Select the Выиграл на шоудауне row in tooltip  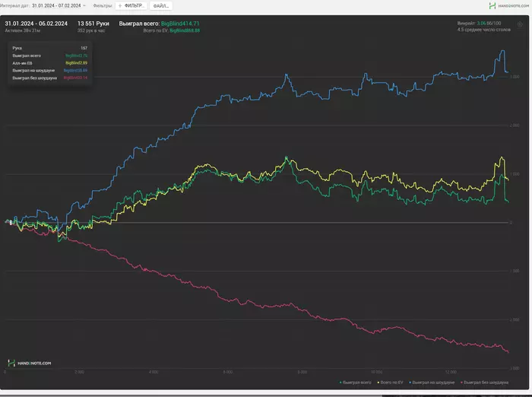tap(50, 70)
